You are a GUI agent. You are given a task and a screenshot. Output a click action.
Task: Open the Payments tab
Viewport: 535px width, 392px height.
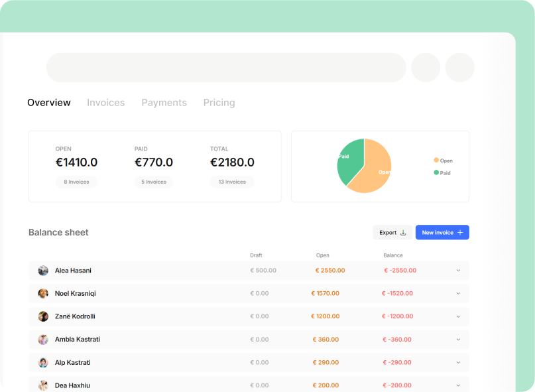tap(164, 103)
